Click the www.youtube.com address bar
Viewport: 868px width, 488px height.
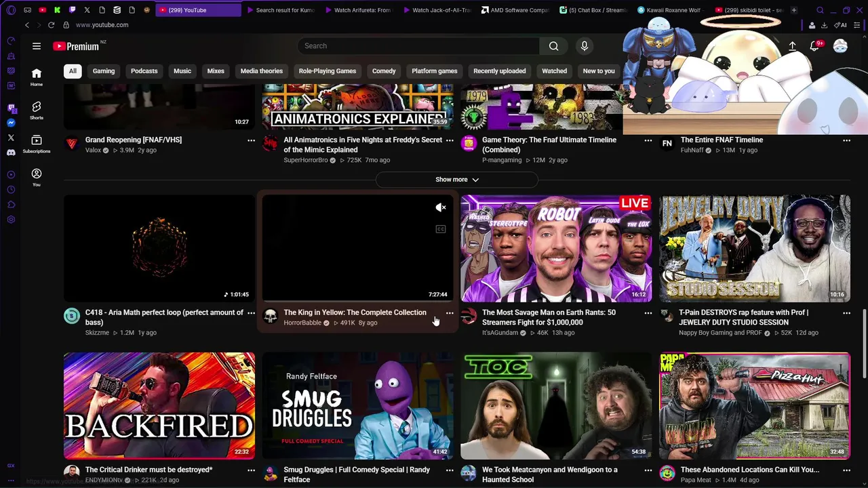[x=102, y=25]
